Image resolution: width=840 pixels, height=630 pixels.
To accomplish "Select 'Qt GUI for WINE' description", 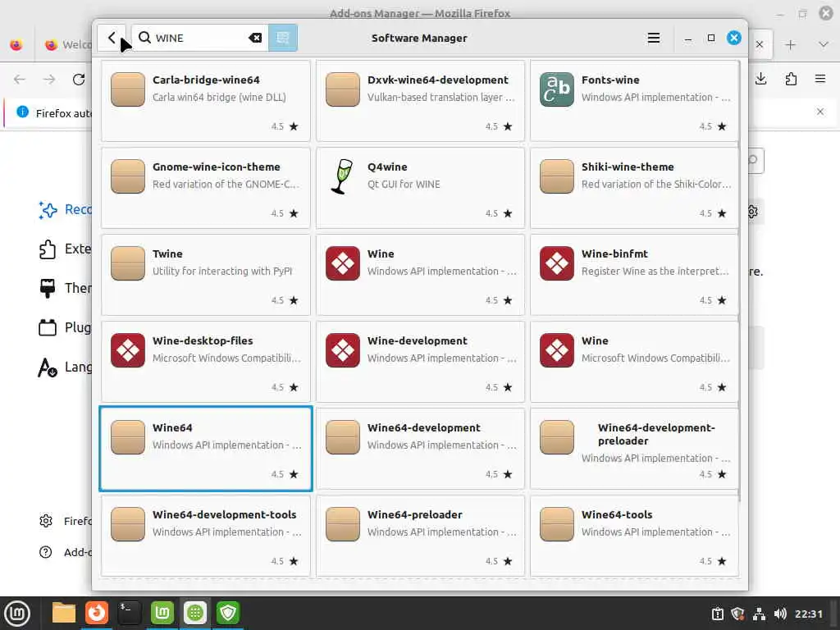I will (x=404, y=185).
